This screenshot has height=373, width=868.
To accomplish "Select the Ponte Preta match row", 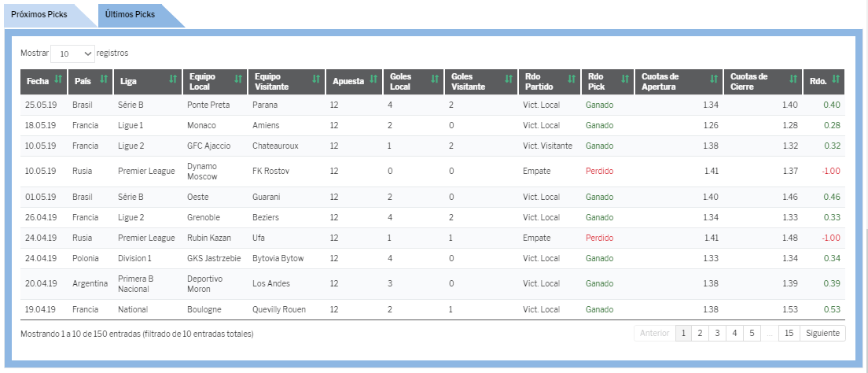I will (432, 105).
